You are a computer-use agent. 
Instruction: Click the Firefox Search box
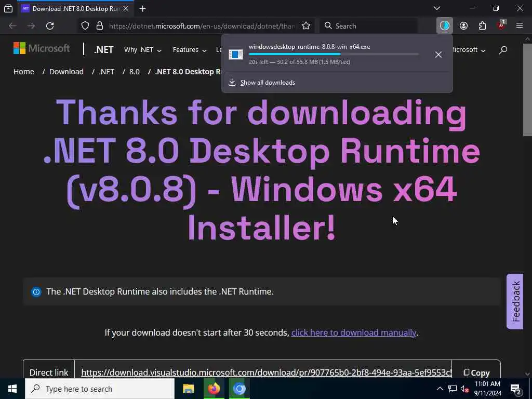tap(368, 26)
